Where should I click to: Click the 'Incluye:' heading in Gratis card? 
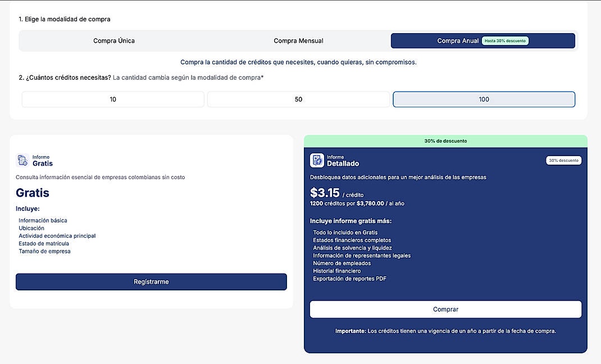(x=28, y=209)
